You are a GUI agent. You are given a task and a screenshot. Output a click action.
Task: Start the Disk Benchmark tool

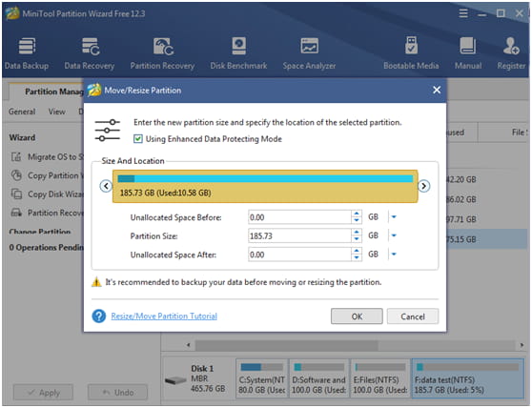coord(238,53)
